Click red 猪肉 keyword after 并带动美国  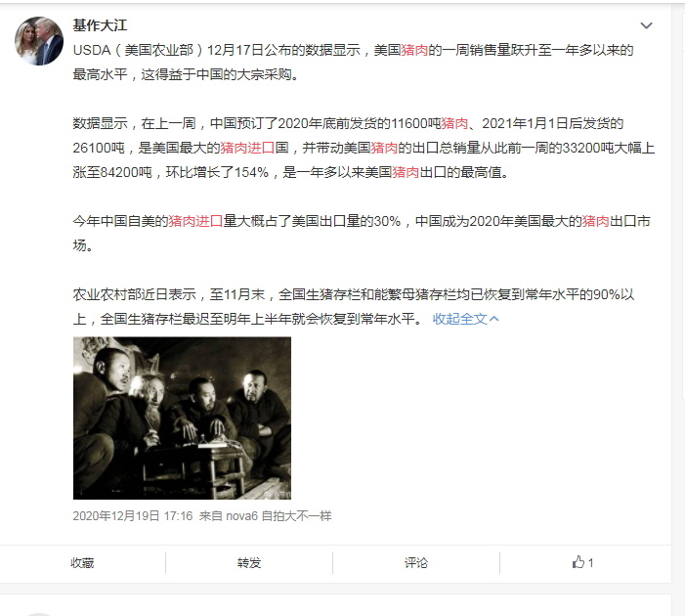pyautogui.click(x=384, y=148)
